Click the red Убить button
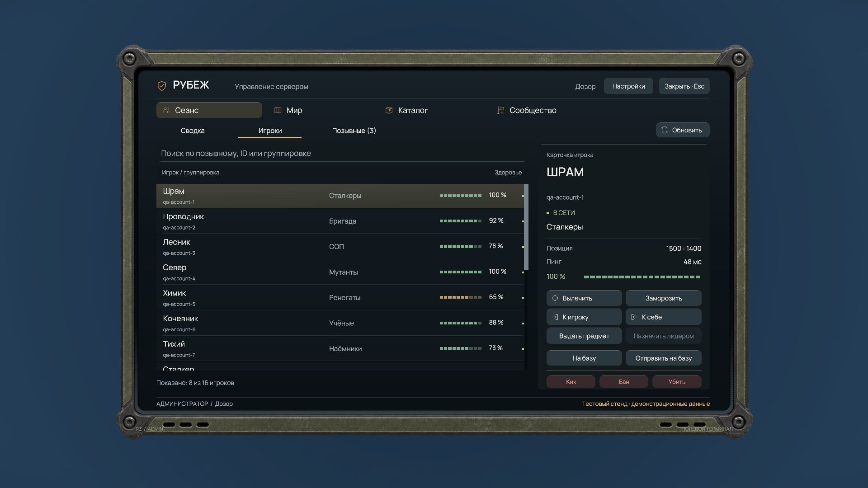Screen dimensions: 868x488 click(x=677, y=382)
